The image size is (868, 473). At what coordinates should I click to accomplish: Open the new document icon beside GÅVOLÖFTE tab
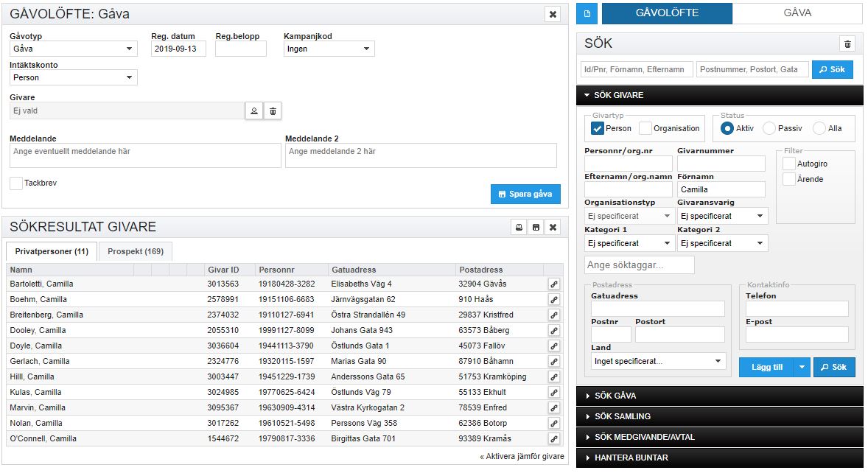[x=587, y=13]
